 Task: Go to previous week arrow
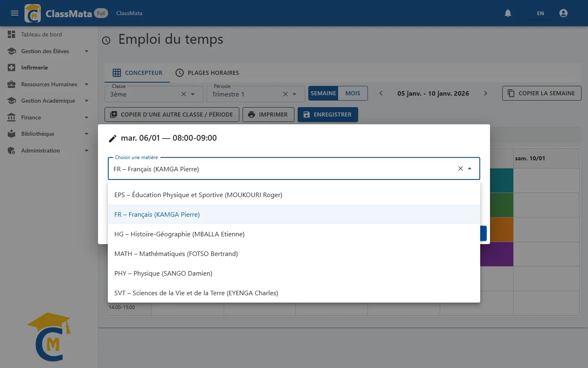coord(381,93)
